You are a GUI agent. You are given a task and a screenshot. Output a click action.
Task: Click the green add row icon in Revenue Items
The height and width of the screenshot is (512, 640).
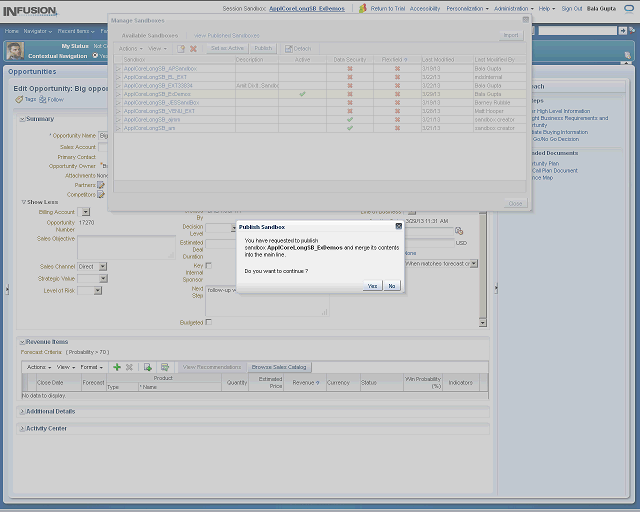point(117,367)
